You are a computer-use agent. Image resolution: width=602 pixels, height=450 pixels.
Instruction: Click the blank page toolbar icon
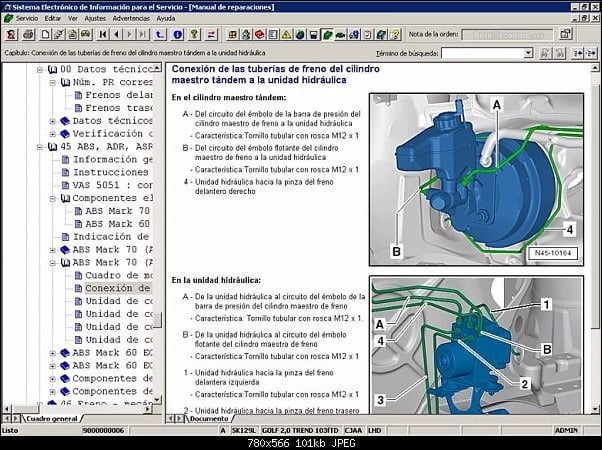click(45, 35)
